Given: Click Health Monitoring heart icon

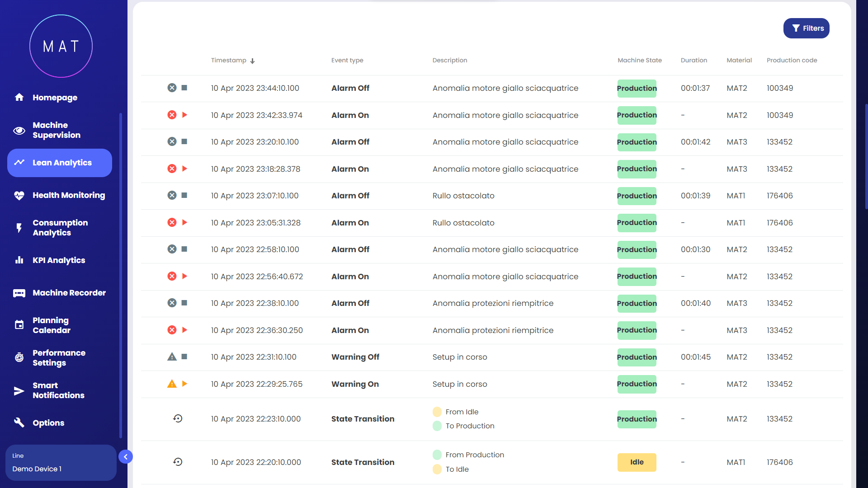Looking at the screenshot, I should tap(19, 195).
